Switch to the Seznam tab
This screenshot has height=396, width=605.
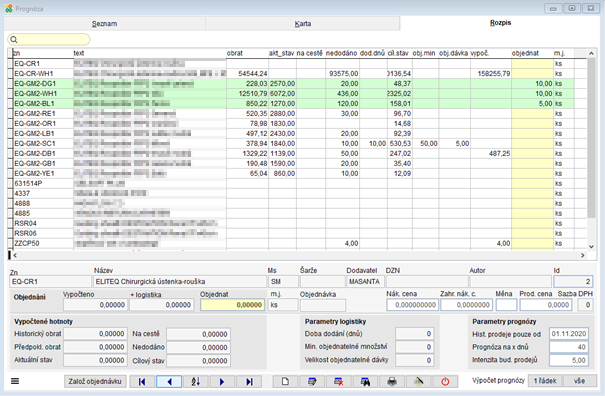pos(104,24)
